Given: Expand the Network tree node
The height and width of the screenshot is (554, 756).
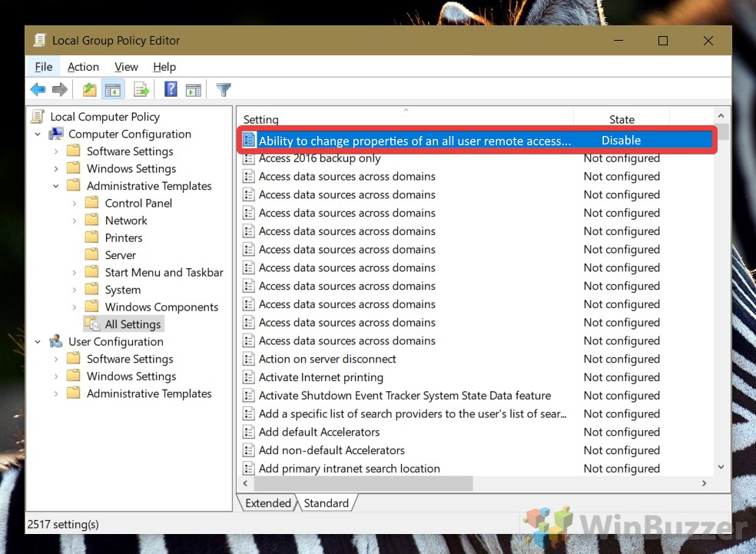Looking at the screenshot, I should pos(75,221).
